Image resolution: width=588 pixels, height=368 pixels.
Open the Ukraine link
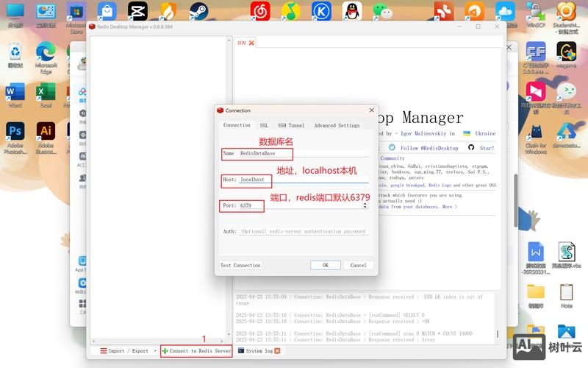(x=485, y=133)
